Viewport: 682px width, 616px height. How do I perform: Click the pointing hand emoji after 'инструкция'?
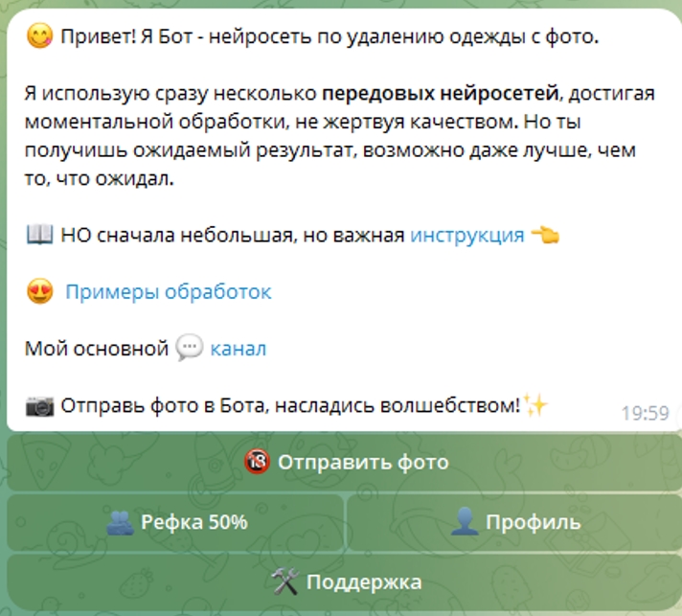[545, 235]
